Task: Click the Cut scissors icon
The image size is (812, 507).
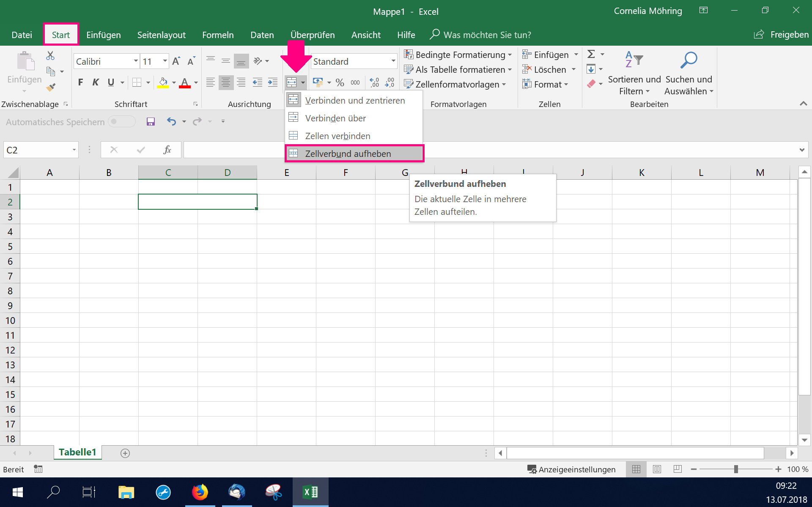Action: [x=50, y=55]
